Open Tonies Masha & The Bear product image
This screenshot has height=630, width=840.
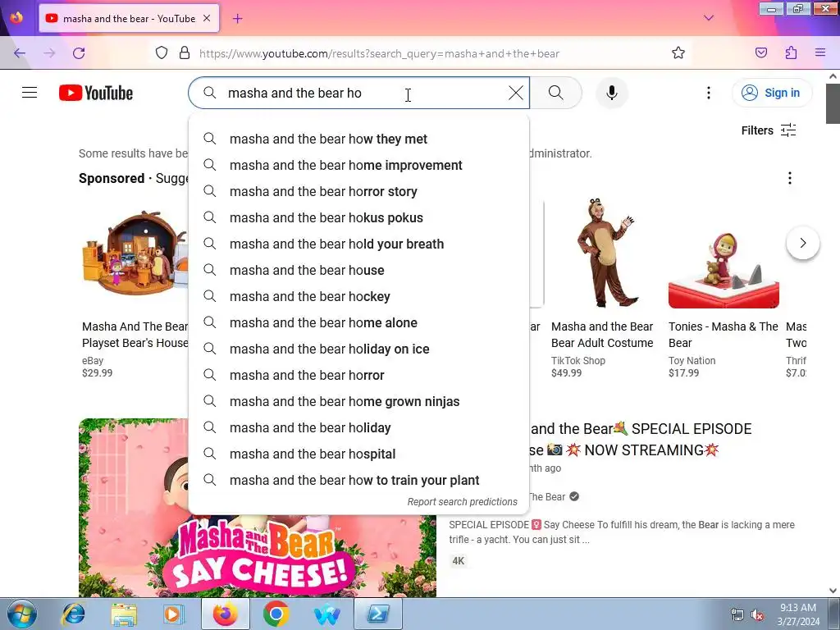(724, 268)
